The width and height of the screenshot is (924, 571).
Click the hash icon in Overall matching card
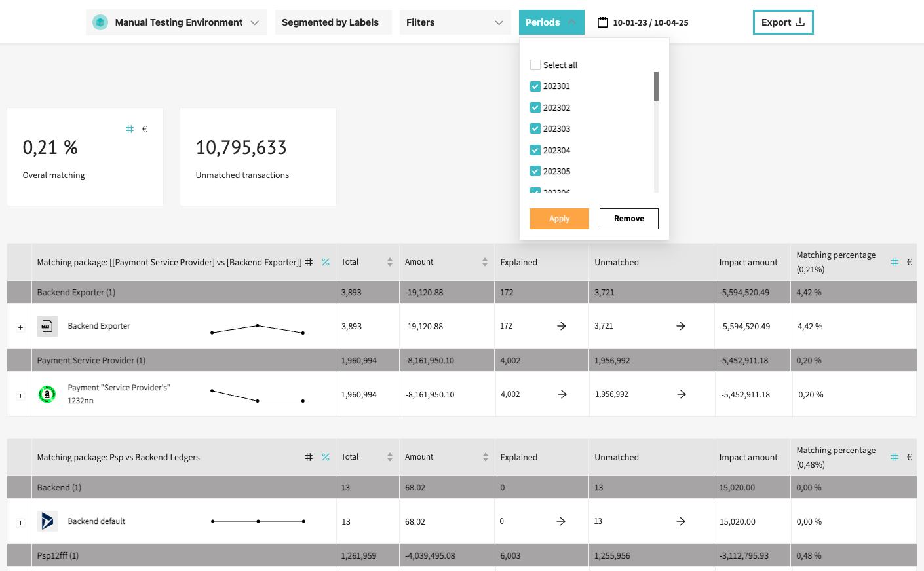130,129
